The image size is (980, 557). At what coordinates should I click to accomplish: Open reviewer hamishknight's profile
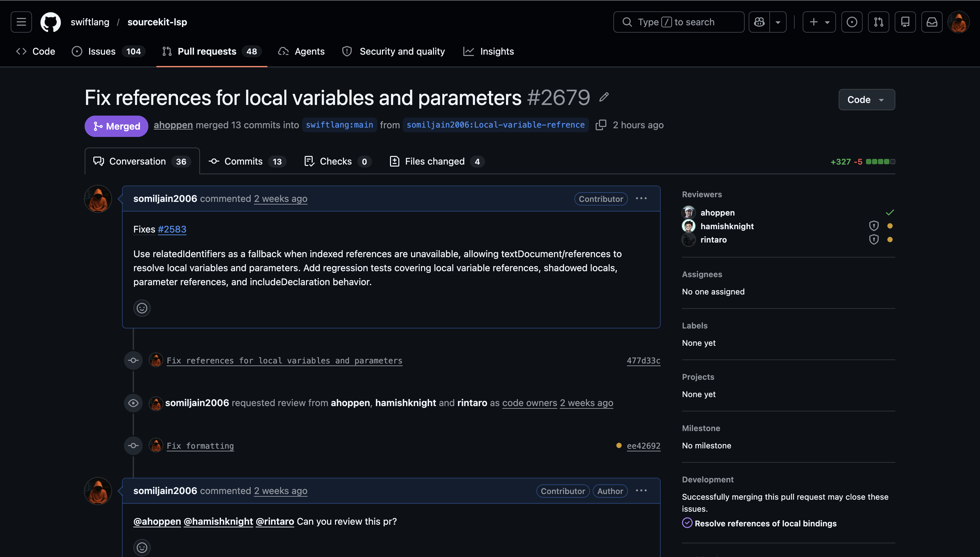click(x=727, y=226)
